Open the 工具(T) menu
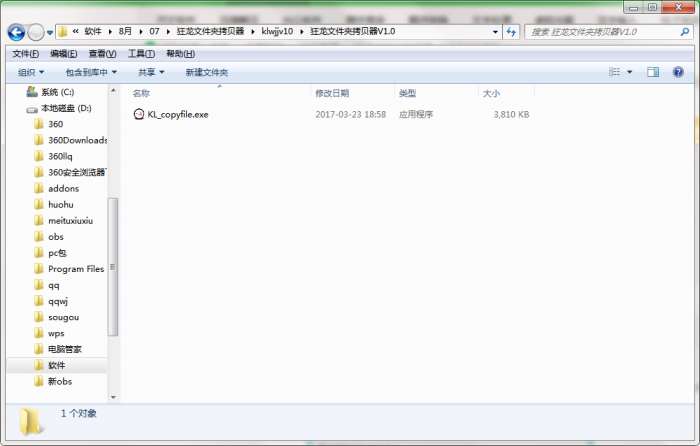This screenshot has width=700, height=446. [142, 54]
